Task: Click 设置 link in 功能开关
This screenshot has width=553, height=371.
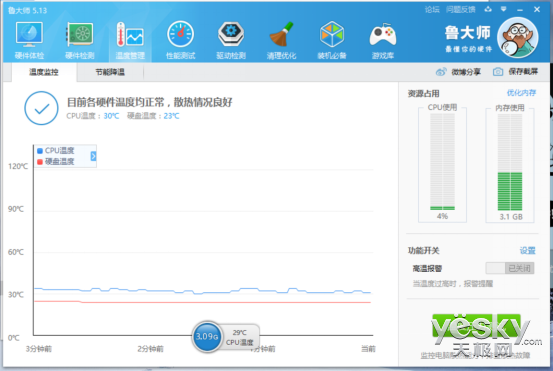Action: pyautogui.click(x=528, y=251)
